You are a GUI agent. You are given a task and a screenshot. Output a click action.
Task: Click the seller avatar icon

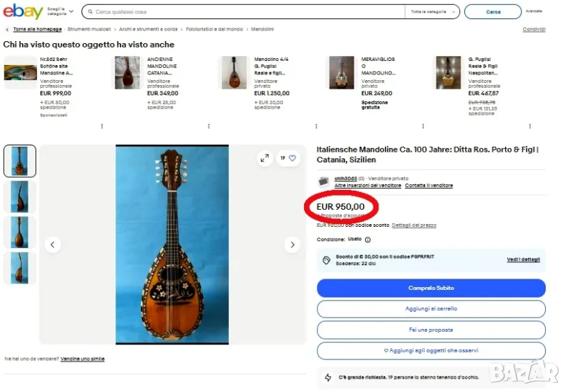324,181
